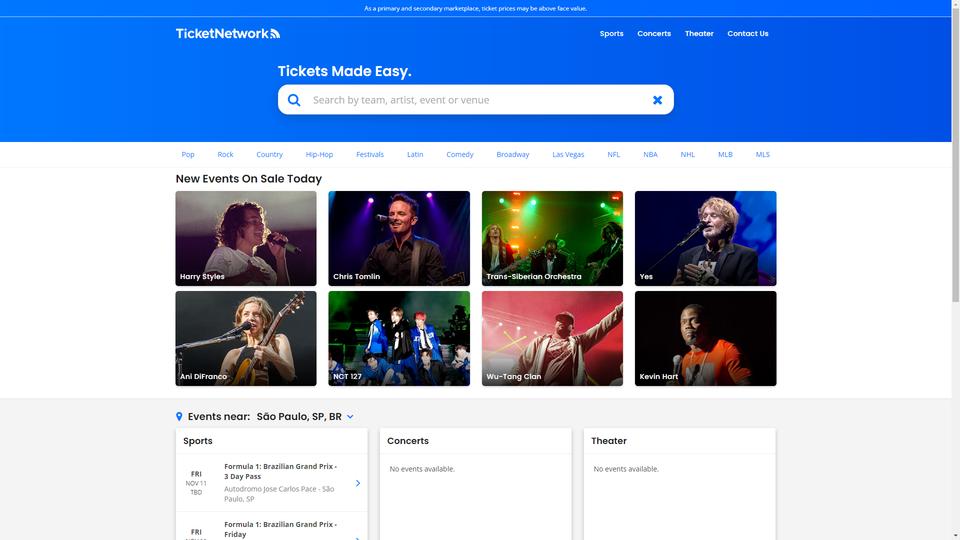Clear search with the X icon

[657, 100]
